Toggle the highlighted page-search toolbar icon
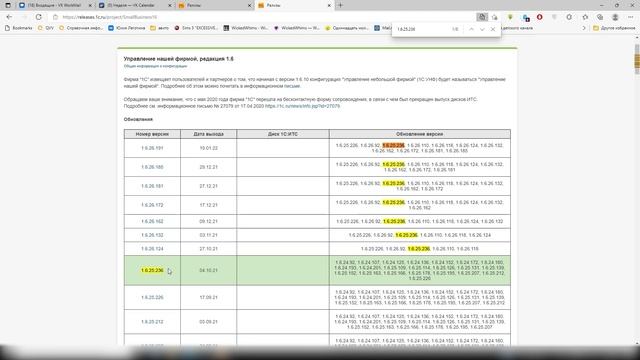640x360 pixels. pyautogui.click(x=482, y=17)
